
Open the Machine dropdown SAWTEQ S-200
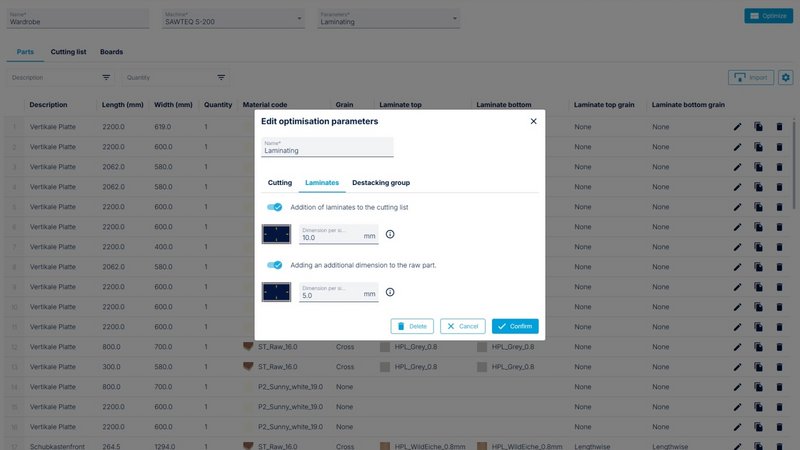(231, 18)
